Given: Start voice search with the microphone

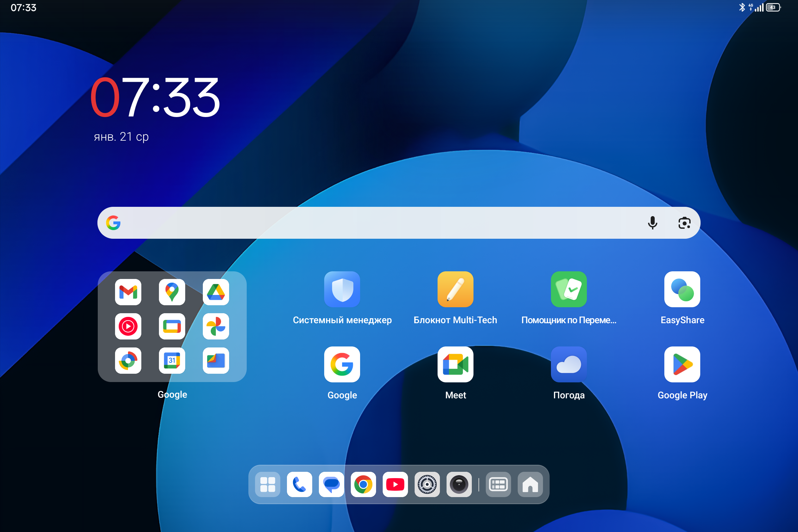Looking at the screenshot, I should pos(652,223).
